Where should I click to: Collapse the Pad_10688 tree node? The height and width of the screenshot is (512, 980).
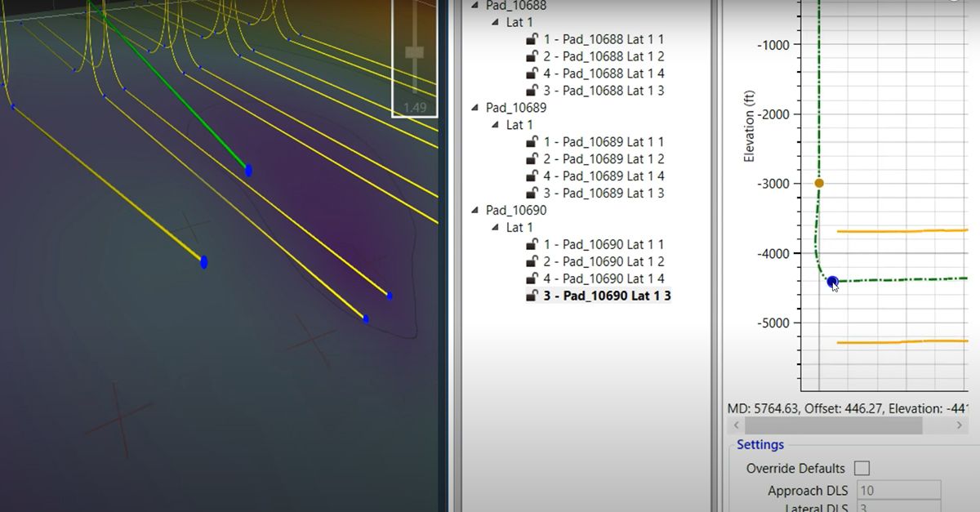pyautogui.click(x=474, y=6)
